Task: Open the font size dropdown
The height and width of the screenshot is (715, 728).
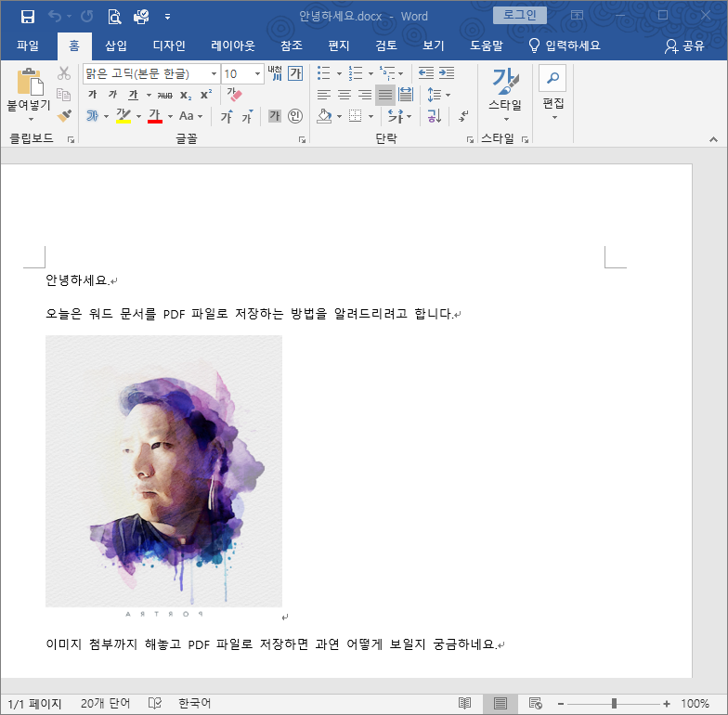Action: [257, 74]
